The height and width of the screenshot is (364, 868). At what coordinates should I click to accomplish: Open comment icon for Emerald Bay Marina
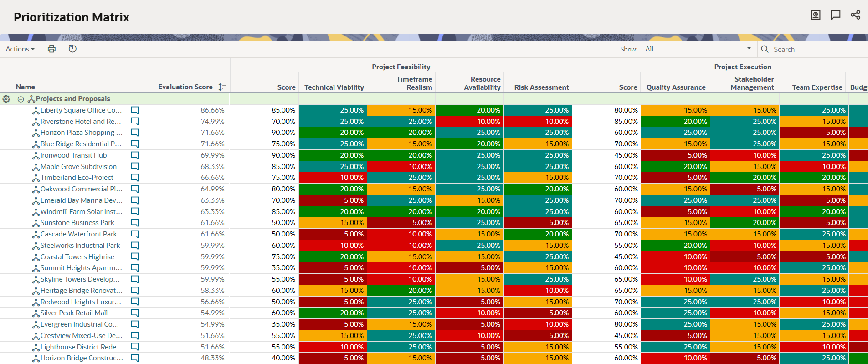point(135,200)
